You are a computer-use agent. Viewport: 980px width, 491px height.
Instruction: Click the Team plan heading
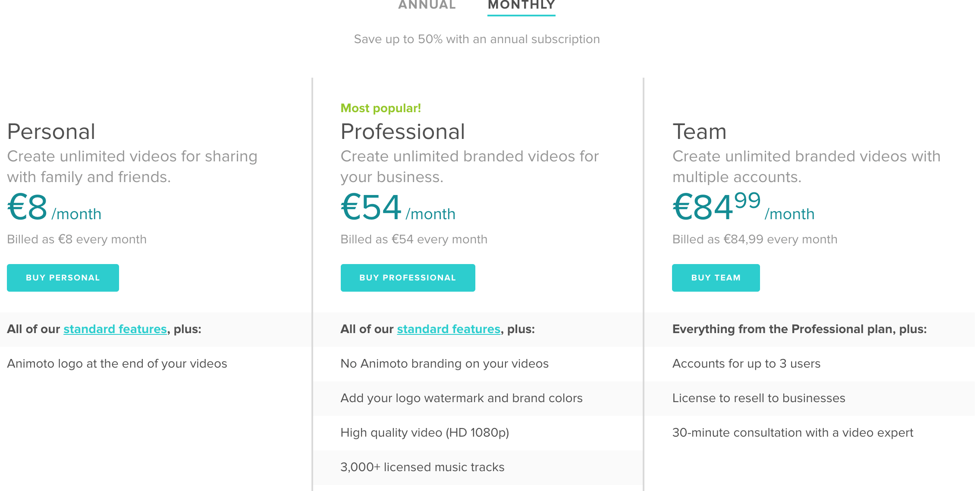pos(699,132)
